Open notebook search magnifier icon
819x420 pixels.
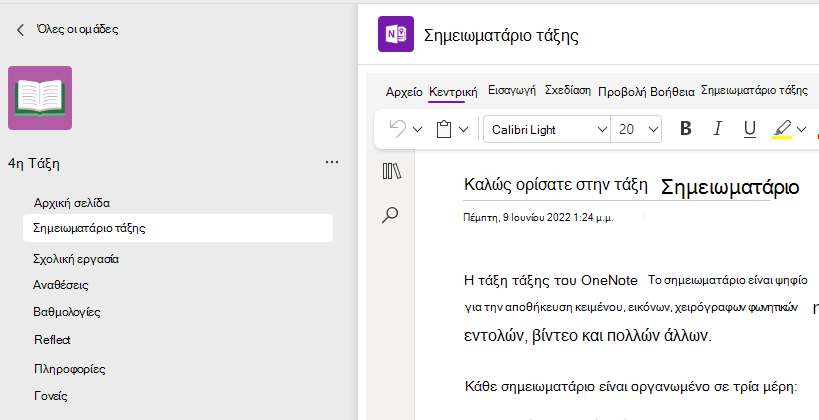coord(390,215)
